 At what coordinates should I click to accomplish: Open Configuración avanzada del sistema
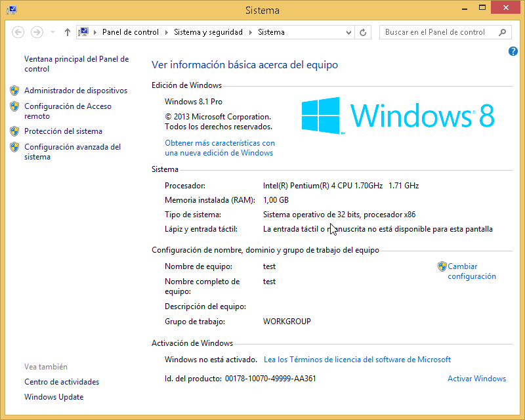click(72, 152)
